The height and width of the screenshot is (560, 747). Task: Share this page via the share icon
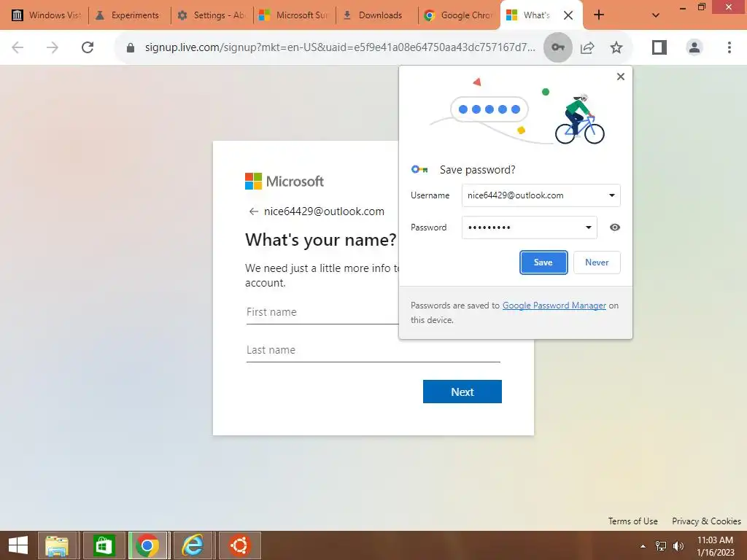click(x=587, y=47)
